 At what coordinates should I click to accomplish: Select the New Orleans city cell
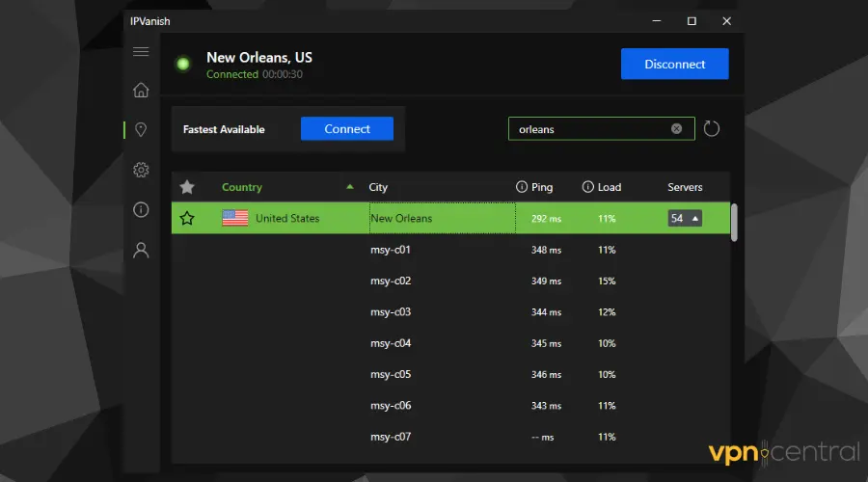443,218
